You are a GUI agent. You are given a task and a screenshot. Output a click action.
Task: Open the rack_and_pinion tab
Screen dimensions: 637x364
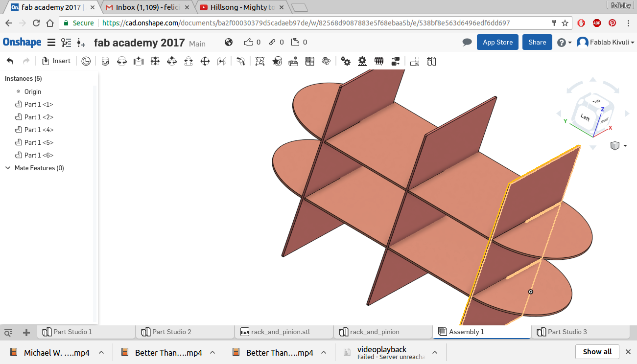pyautogui.click(x=383, y=332)
